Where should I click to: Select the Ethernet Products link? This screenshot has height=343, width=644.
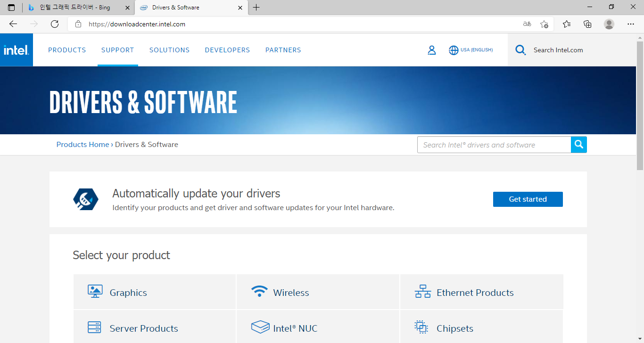click(475, 293)
